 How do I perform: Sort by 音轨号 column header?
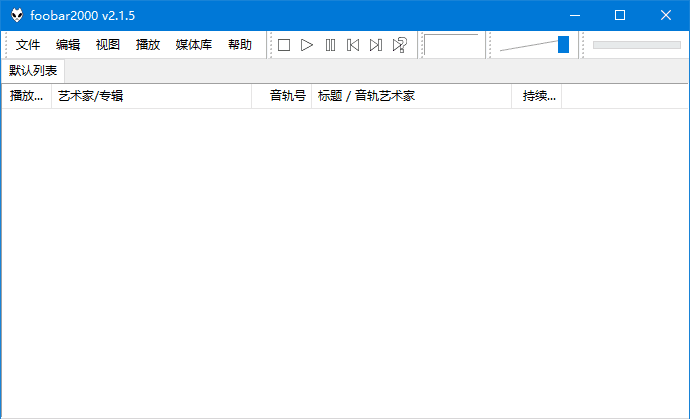(282, 96)
